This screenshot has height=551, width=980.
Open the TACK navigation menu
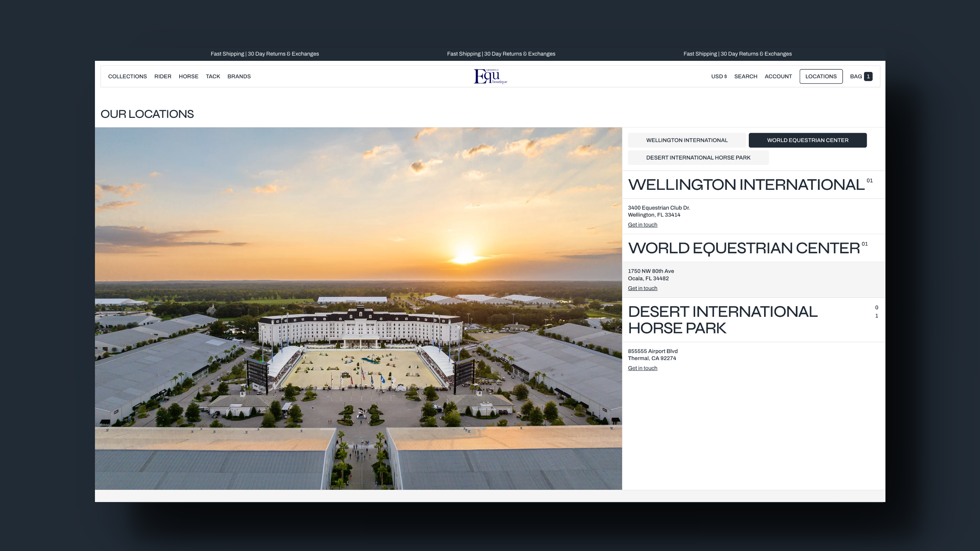[213, 77]
